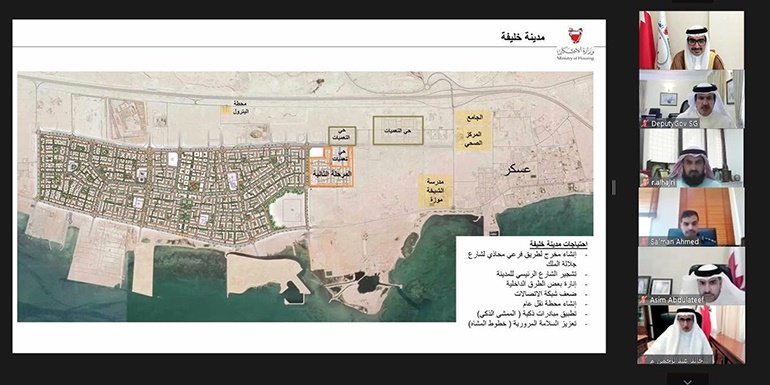Select the bottom Arabic-named participant video tile
Screen dimensions: 770x385
coord(691,334)
